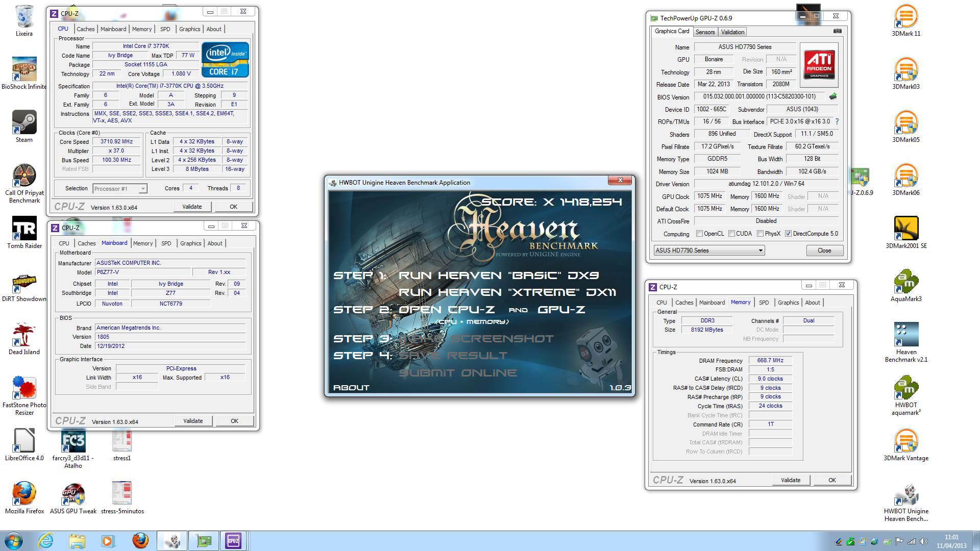The image size is (980, 551).
Task: Click bus interface question mark in GPU-Z
Action: (837, 121)
